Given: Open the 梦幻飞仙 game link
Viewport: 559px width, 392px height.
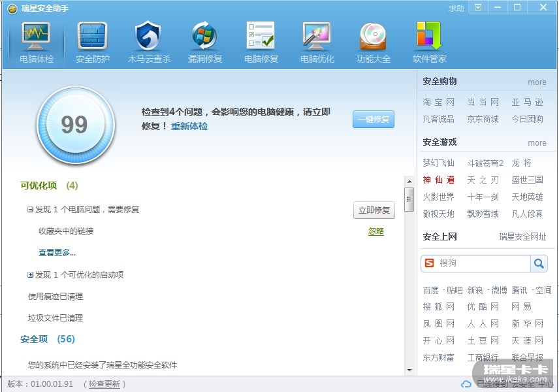Looking at the screenshot, I should click(x=438, y=163).
